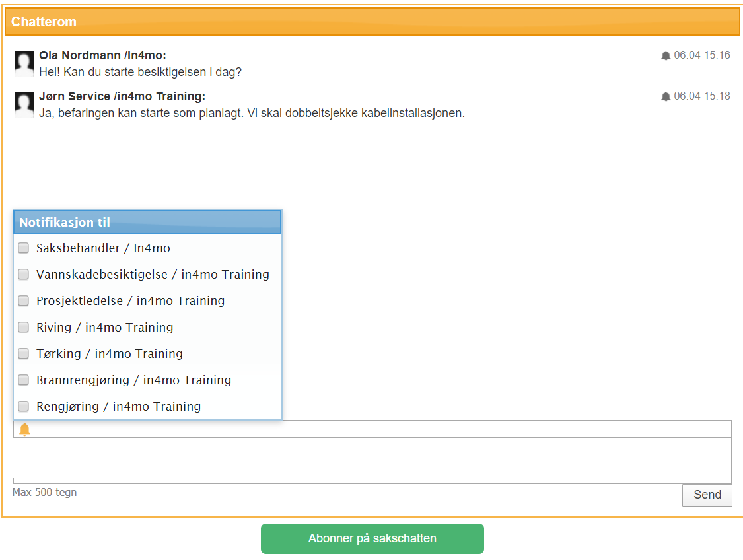Click the Notifikasjon til panel header
Image resolution: width=743 pixels, height=560 pixels.
(x=147, y=223)
